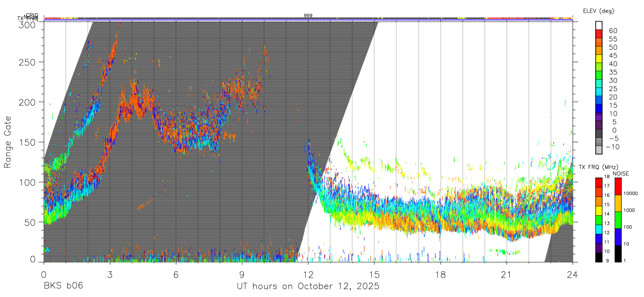Click the '−10' value in ELEV legend

(613, 147)
